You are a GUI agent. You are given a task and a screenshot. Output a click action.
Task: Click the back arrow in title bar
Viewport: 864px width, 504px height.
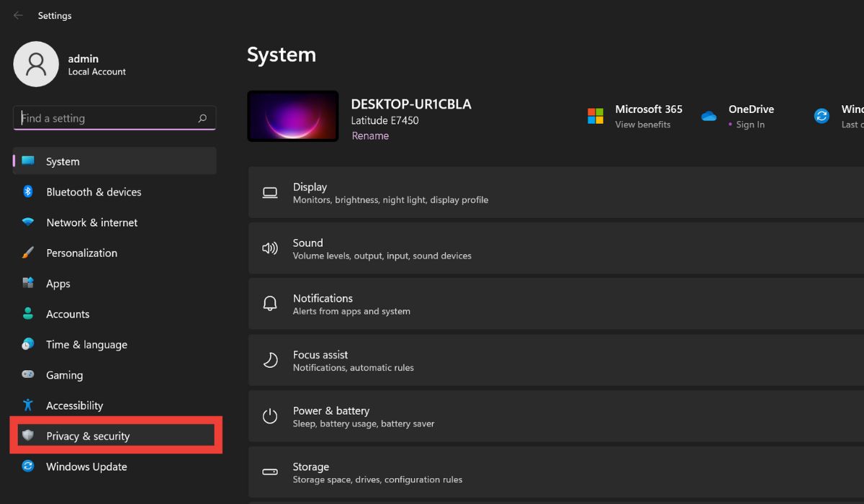click(x=18, y=15)
